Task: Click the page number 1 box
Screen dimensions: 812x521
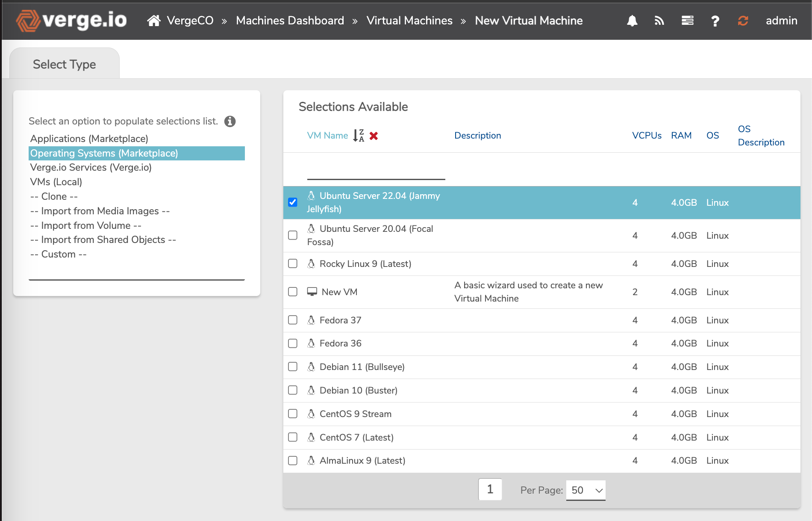Action: tap(490, 489)
